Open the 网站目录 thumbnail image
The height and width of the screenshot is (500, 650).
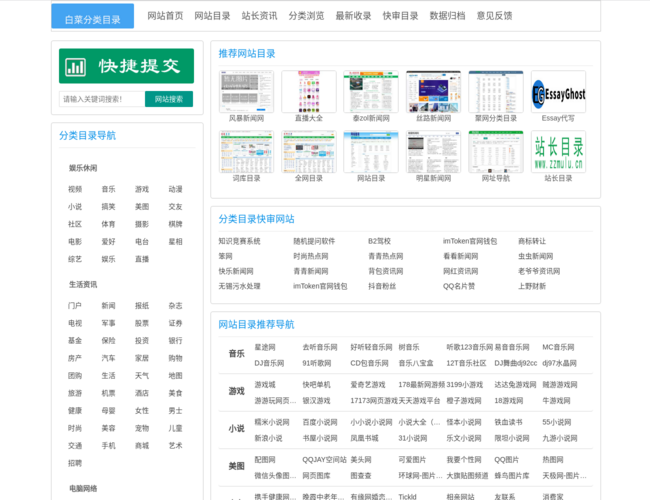pyautogui.click(x=371, y=152)
